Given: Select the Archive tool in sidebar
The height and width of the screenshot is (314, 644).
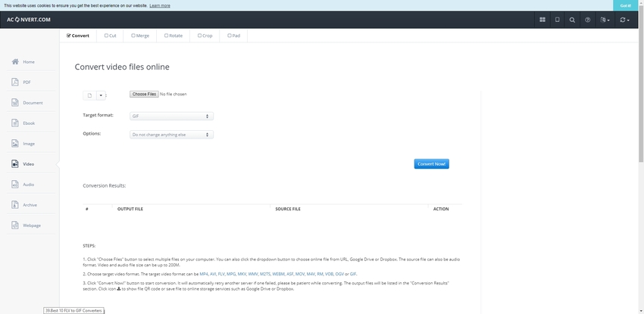Looking at the screenshot, I should coord(29,204).
